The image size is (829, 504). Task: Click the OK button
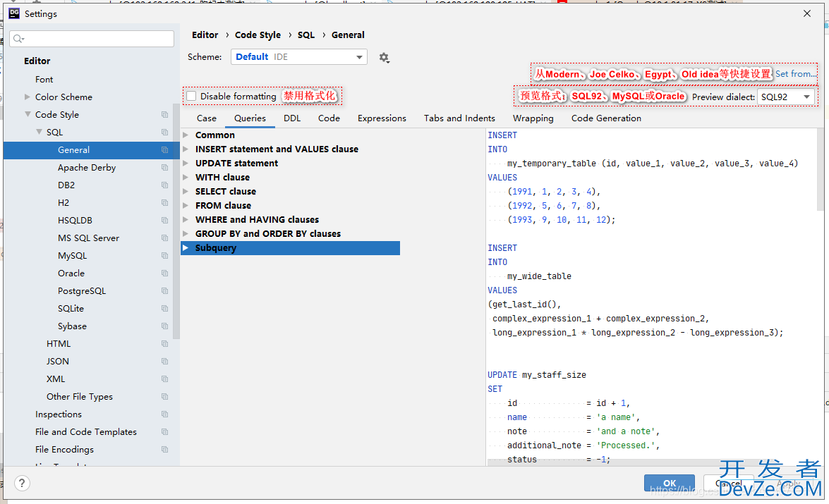pos(670,483)
